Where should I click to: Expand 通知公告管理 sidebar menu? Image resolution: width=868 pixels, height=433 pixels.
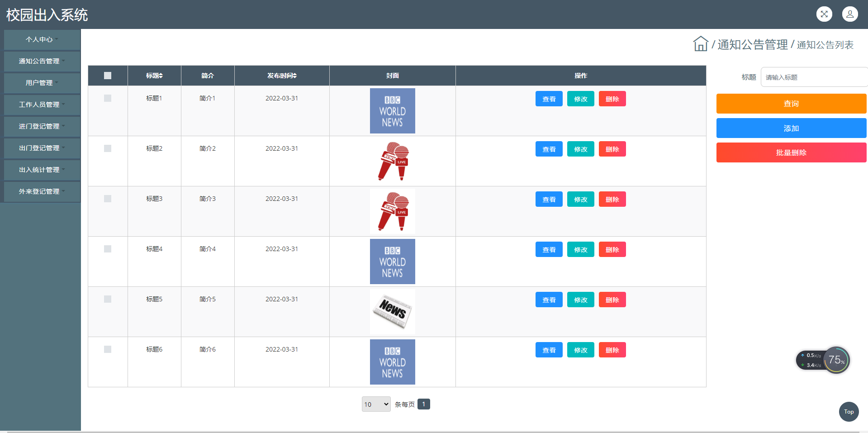(42, 62)
